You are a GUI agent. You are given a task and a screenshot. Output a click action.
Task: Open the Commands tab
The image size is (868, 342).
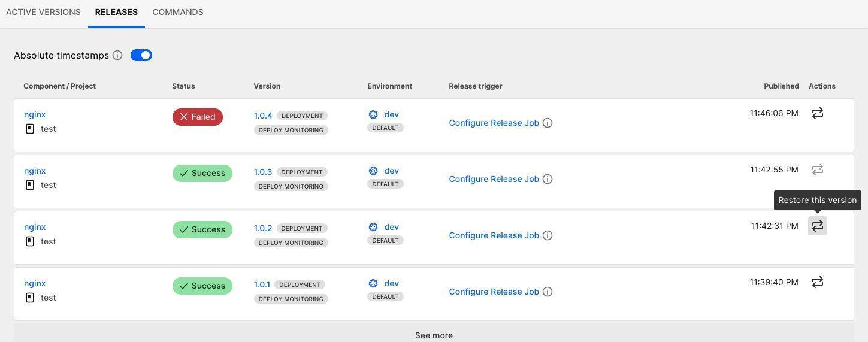[x=178, y=12]
